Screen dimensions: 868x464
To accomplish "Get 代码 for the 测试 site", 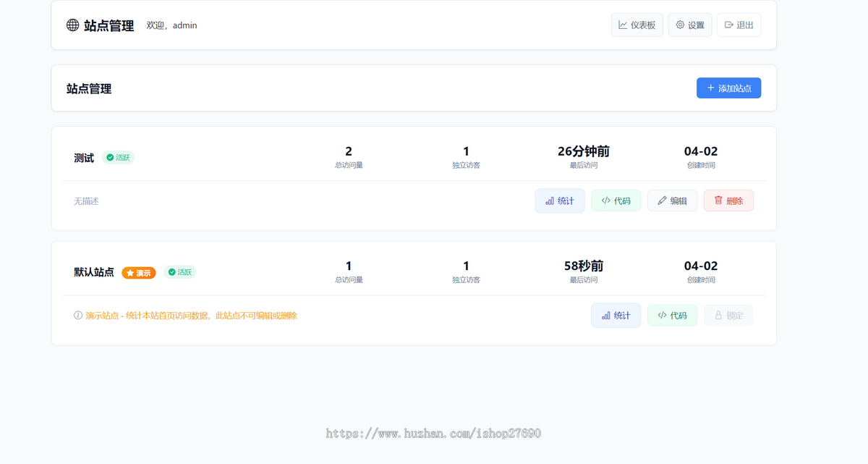I will pyautogui.click(x=616, y=201).
